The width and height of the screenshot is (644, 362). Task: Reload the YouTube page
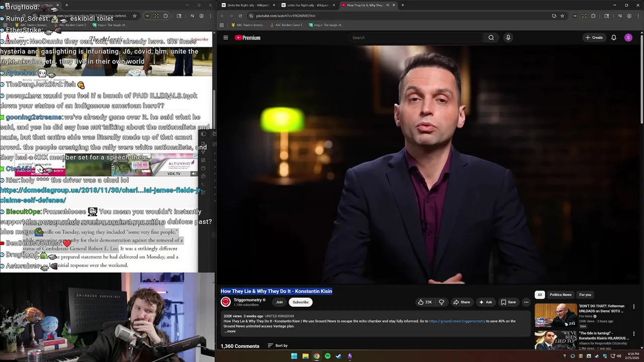click(x=240, y=16)
